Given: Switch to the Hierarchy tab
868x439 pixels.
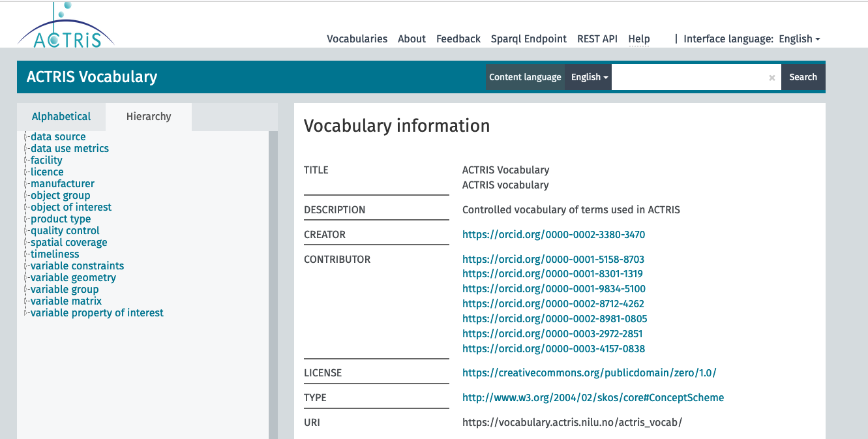Looking at the screenshot, I should point(149,117).
